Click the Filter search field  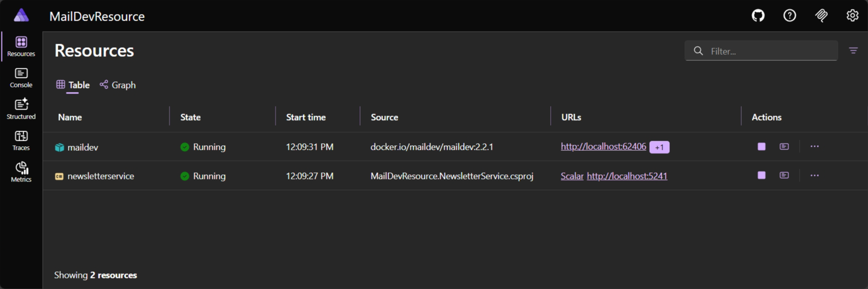(x=761, y=51)
